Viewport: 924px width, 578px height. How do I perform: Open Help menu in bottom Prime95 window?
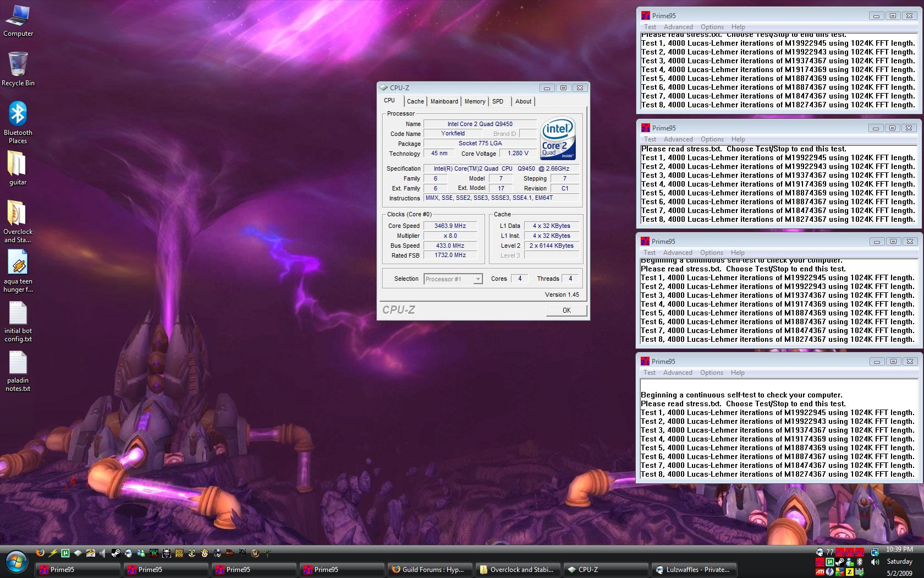[738, 373]
